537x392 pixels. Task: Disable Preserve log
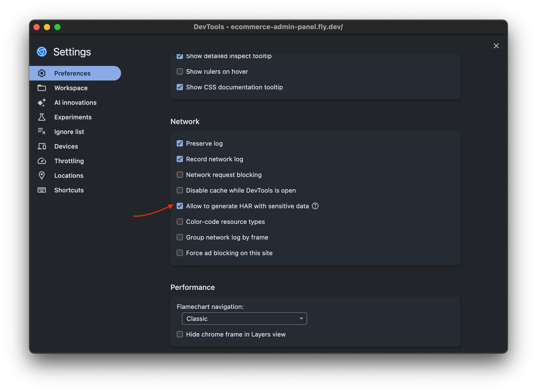point(180,143)
